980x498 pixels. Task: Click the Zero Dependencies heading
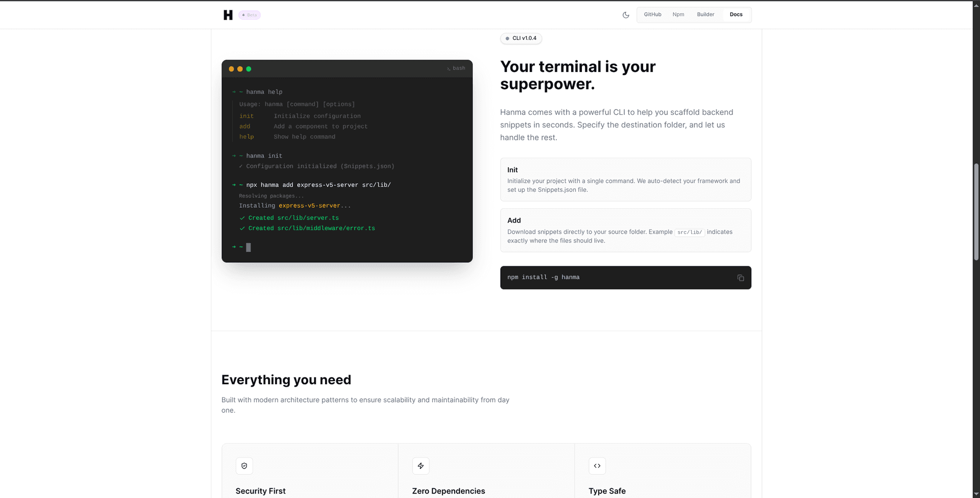tap(449, 491)
